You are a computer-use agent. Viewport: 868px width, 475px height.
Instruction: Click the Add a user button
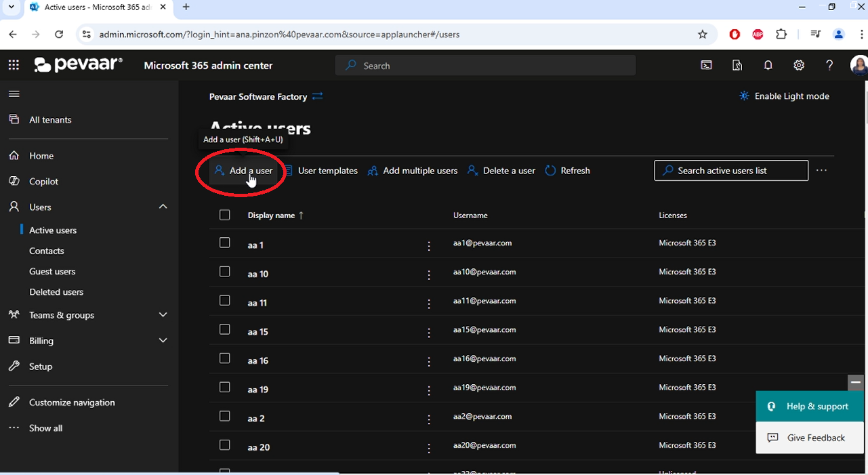[243, 171]
